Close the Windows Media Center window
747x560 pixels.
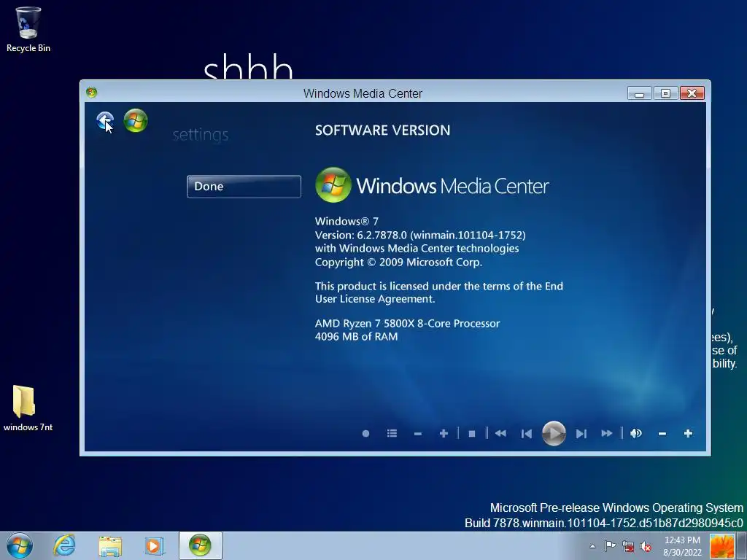692,93
